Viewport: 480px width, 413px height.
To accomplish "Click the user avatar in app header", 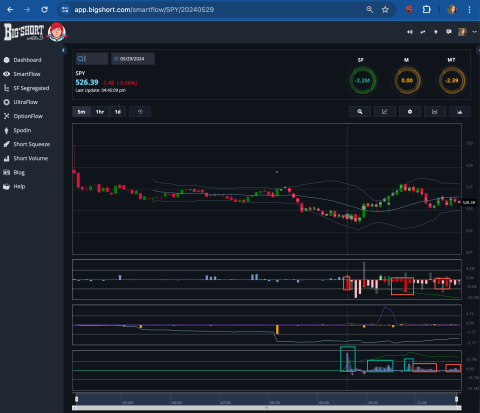I will pyautogui.click(x=462, y=32).
